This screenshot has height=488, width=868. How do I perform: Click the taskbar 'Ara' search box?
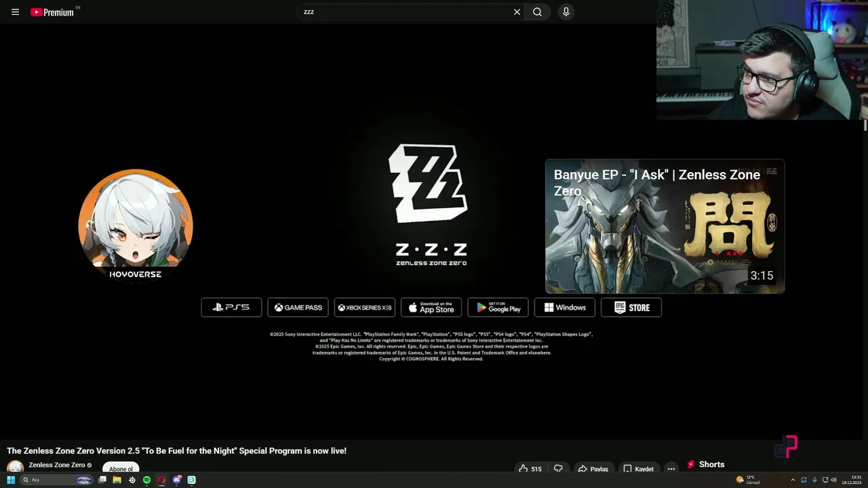pos(56,480)
